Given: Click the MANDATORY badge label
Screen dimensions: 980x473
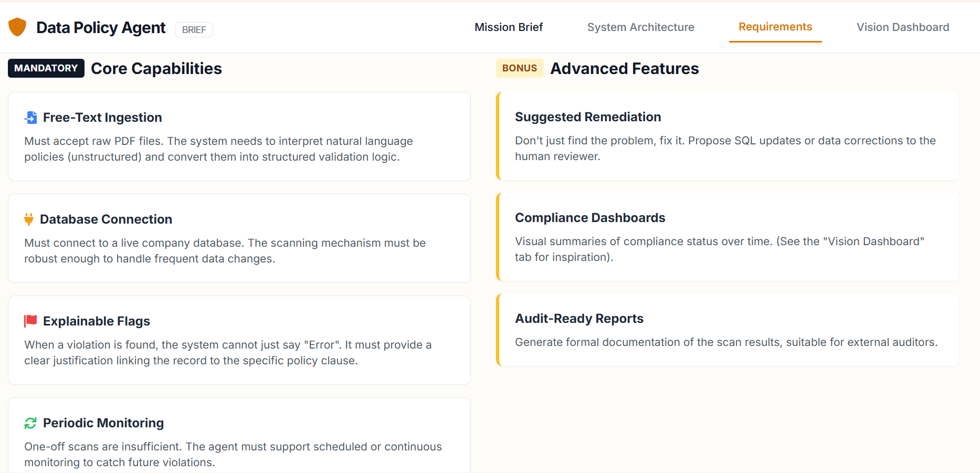Looking at the screenshot, I should coord(46,68).
